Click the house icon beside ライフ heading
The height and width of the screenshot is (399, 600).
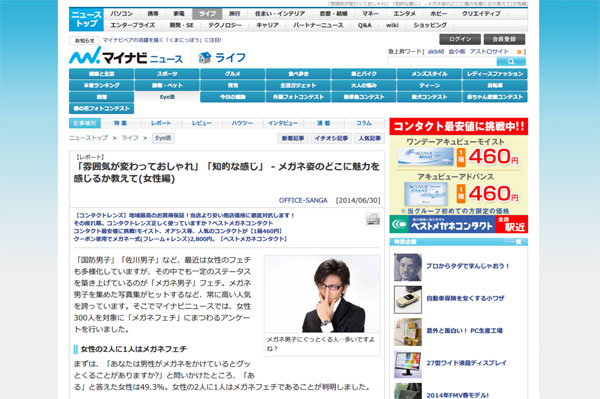click(205, 58)
